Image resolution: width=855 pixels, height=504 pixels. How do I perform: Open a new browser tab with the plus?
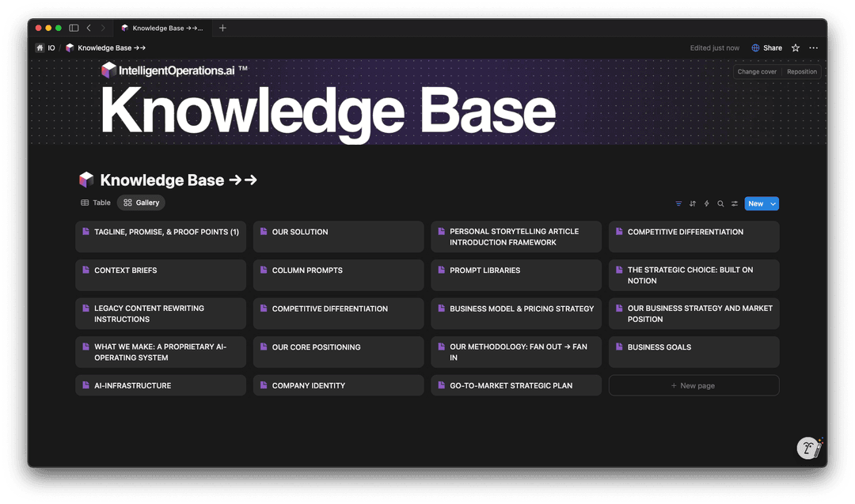click(x=222, y=27)
